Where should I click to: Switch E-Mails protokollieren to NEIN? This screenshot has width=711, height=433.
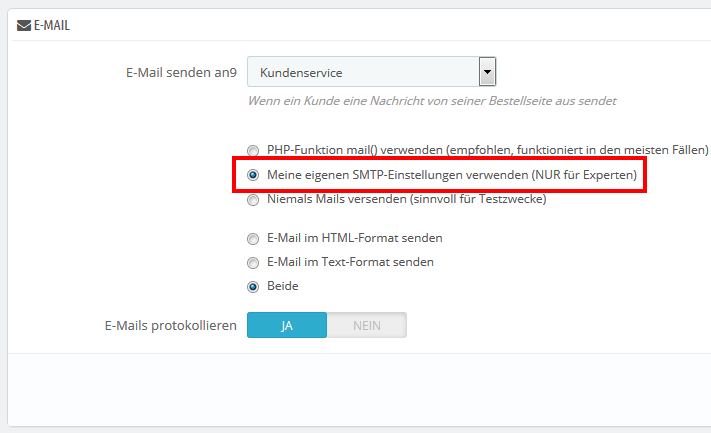tap(367, 326)
